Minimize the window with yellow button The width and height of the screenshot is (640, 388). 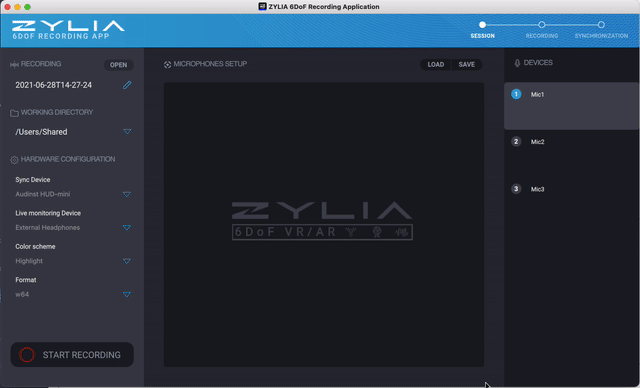pos(17,7)
